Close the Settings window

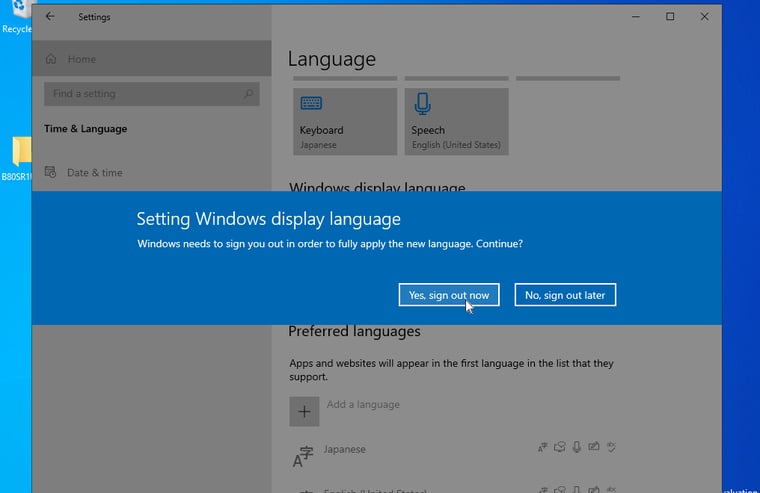point(704,16)
